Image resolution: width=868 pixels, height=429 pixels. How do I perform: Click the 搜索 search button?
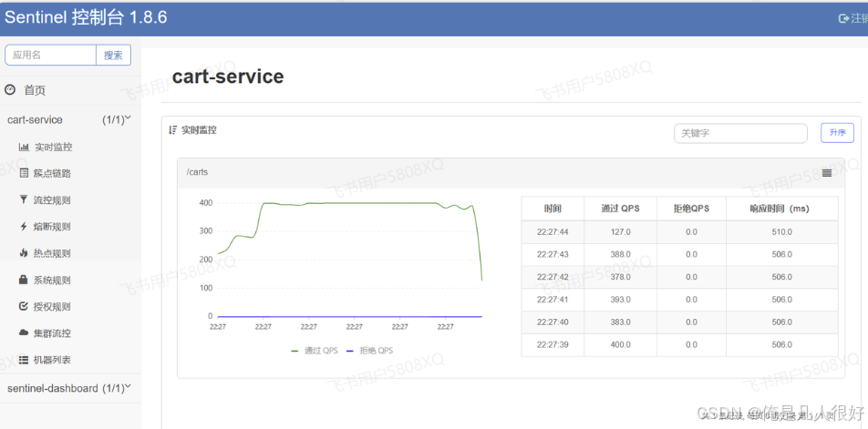pyautogui.click(x=113, y=56)
